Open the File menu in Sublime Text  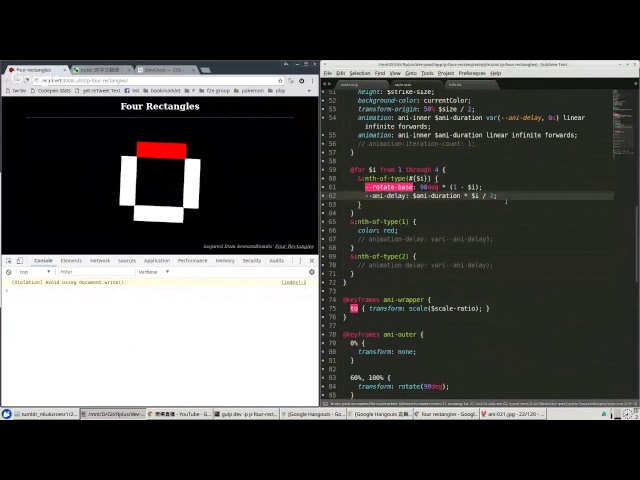(x=328, y=73)
